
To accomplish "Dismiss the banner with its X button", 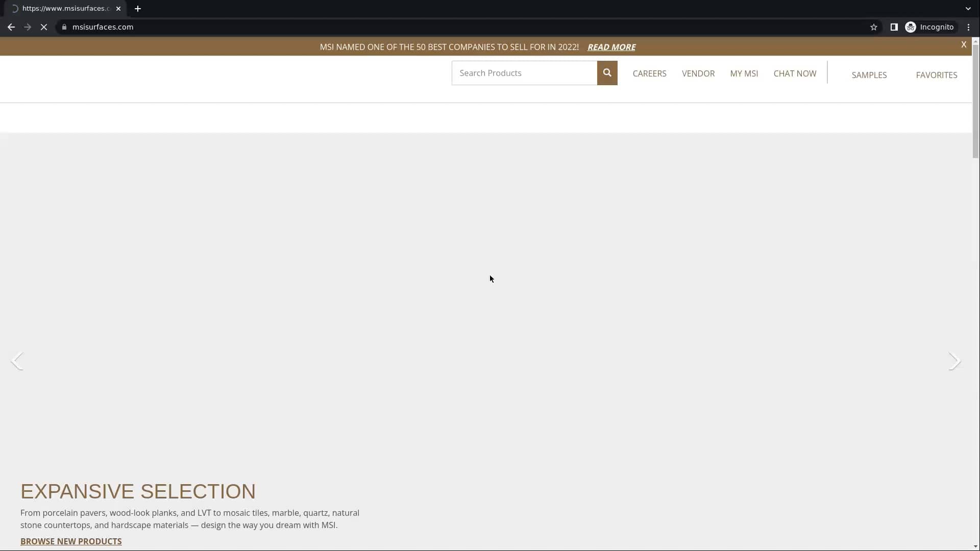I will [x=963, y=44].
